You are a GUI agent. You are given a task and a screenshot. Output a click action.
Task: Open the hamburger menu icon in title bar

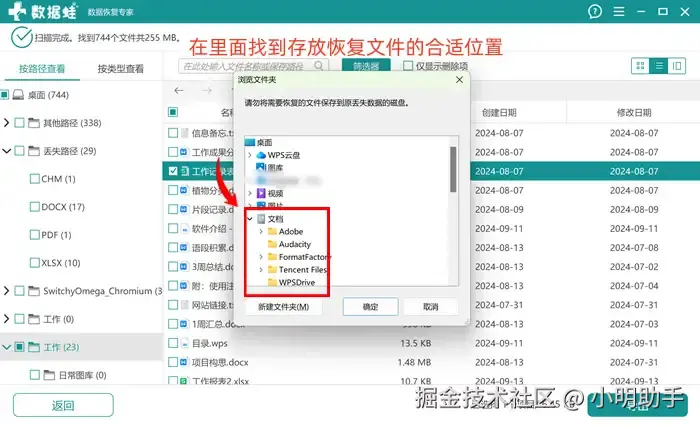619,11
